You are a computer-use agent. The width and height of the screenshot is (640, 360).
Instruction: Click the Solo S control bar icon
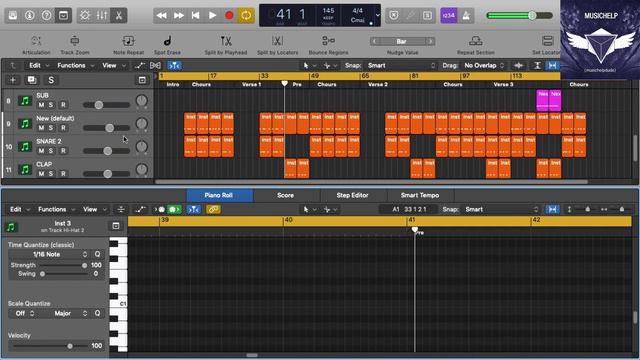coord(427,16)
